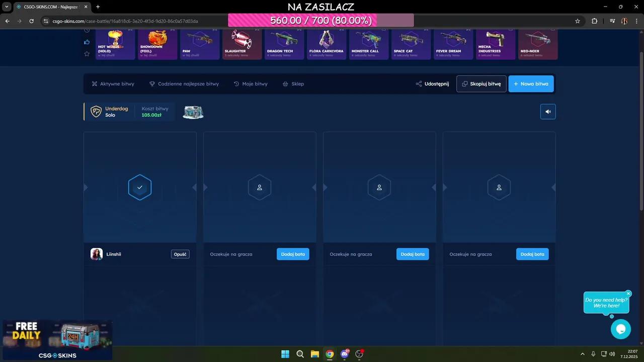Expand the tab search dropdown
Screen dimensions: 644x362
point(7,7)
